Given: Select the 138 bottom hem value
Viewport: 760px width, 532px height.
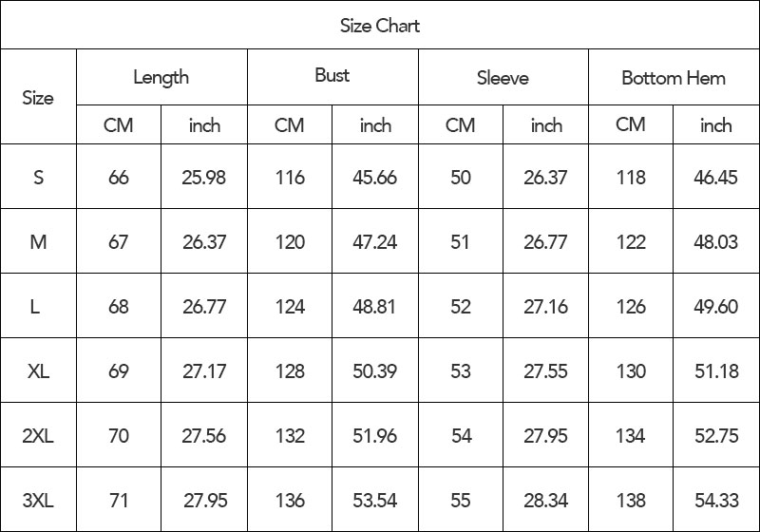Looking at the screenshot, I should coord(631,501).
